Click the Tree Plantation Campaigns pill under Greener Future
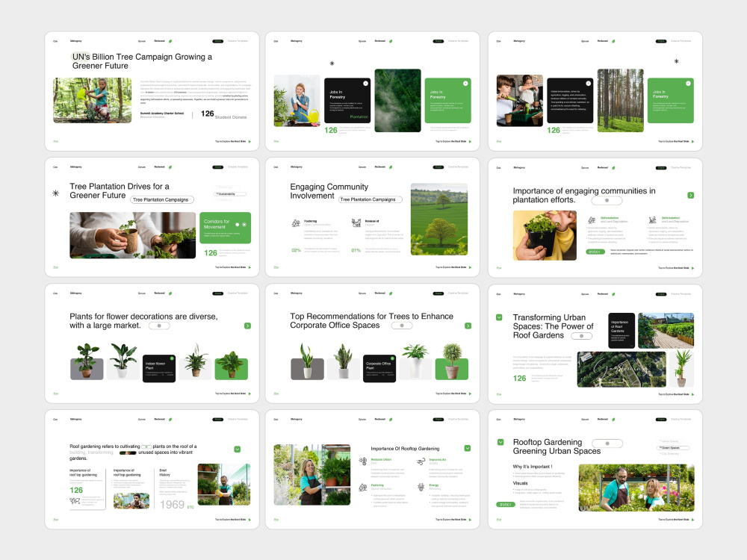Screen dimensions: 747x560 162,199
